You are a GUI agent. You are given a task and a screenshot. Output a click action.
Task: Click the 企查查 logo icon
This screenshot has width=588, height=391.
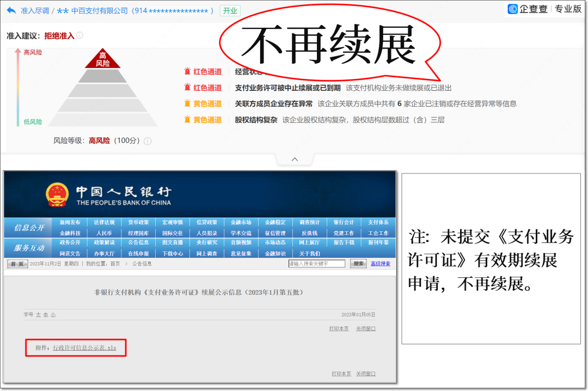click(x=513, y=9)
